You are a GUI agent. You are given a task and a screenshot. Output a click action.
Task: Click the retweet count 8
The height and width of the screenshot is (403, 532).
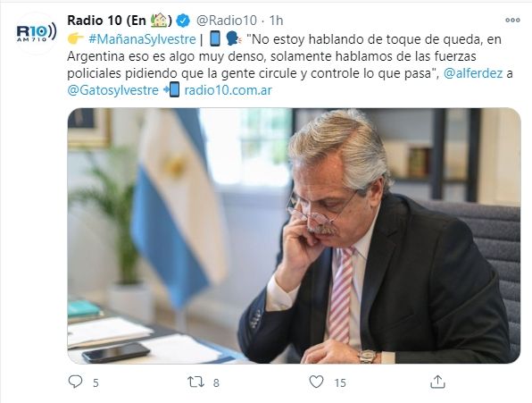click(216, 383)
